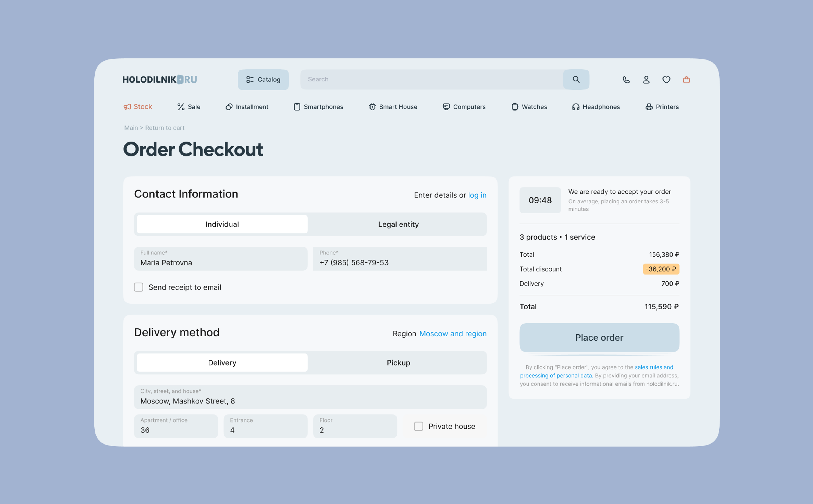Select the Delivery tab
Viewport: 813px width, 504px height.
click(x=222, y=363)
